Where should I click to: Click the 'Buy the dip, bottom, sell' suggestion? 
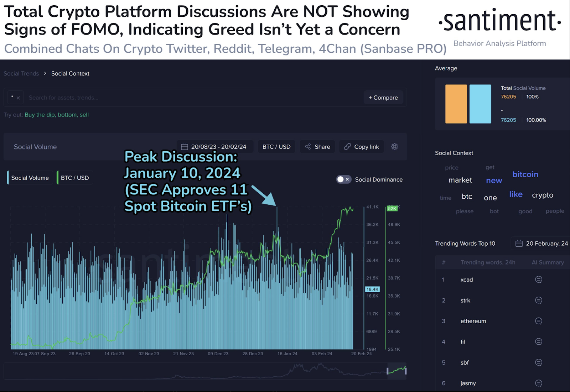[57, 115]
